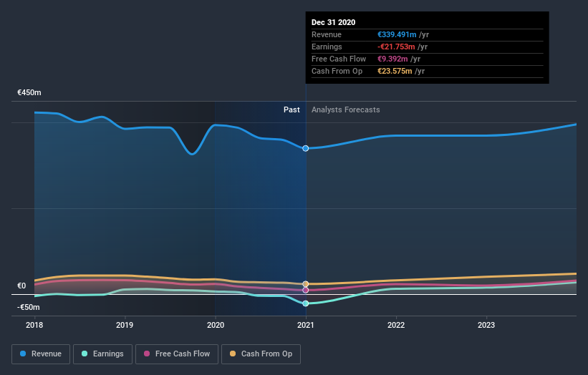Click the Dec 31 2020 tooltip heading
The width and height of the screenshot is (588, 375).
(333, 22)
